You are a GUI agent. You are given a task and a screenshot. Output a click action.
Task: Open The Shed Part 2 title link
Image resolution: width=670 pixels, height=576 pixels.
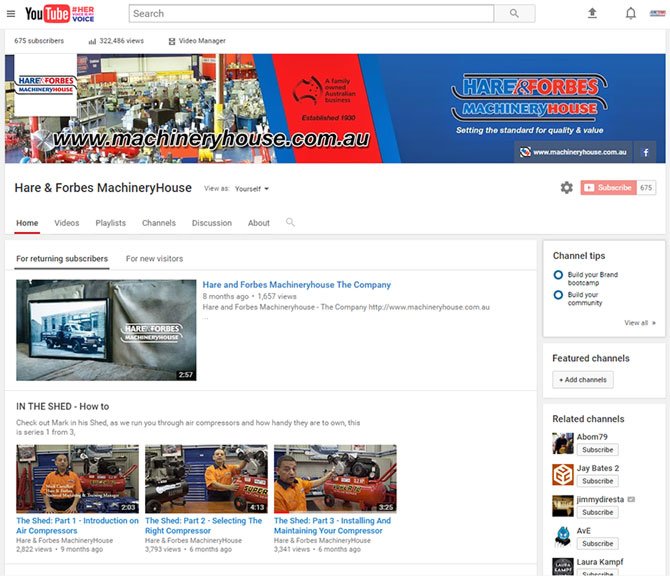pyautogui.click(x=203, y=526)
